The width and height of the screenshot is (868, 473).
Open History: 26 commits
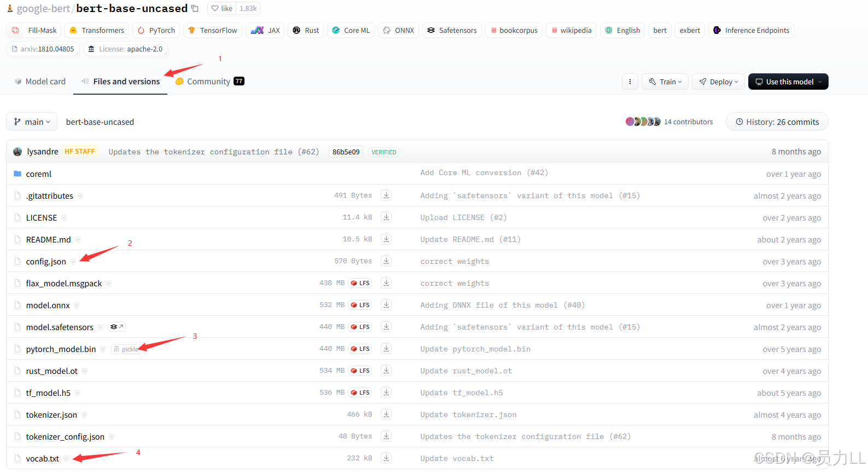pyautogui.click(x=777, y=122)
